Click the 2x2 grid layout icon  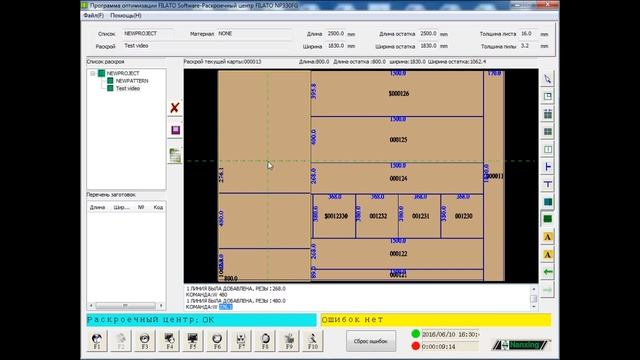pos(548,131)
